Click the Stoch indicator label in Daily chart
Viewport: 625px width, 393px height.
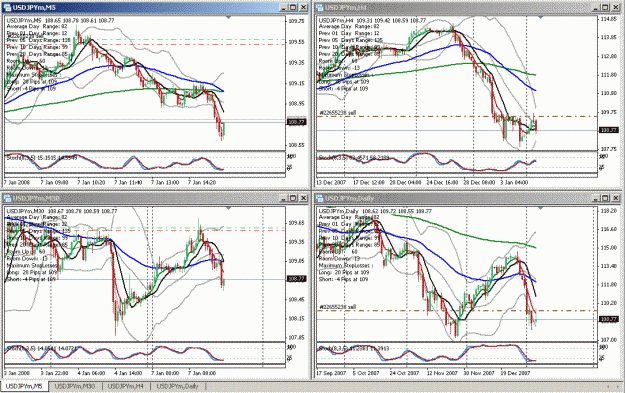click(354, 349)
